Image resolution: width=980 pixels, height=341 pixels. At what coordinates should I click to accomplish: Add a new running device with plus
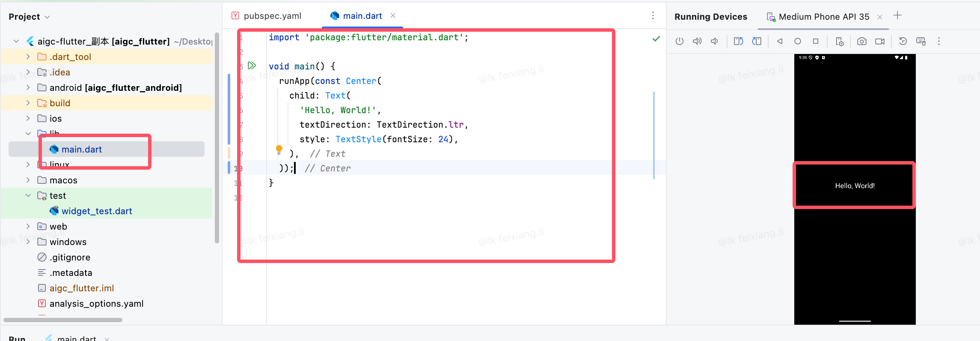point(898,16)
